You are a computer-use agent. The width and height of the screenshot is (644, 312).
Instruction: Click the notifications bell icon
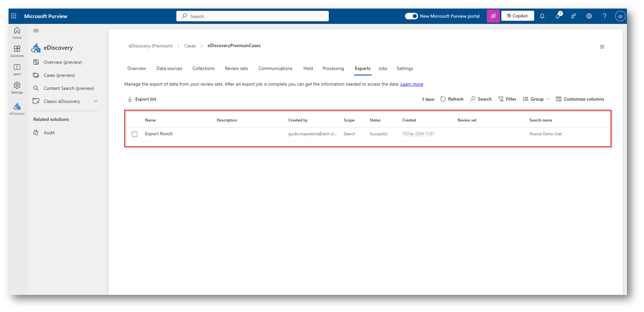[542, 16]
